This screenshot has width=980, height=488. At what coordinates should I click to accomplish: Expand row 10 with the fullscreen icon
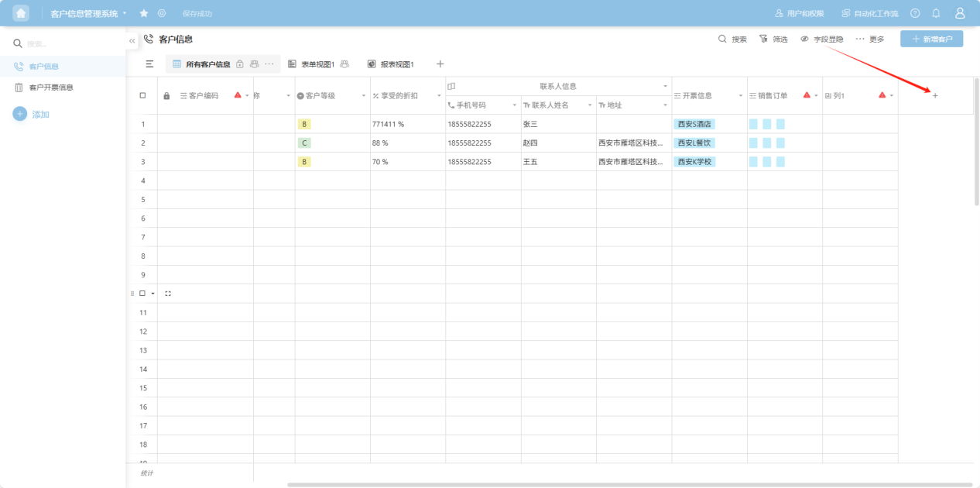point(168,294)
